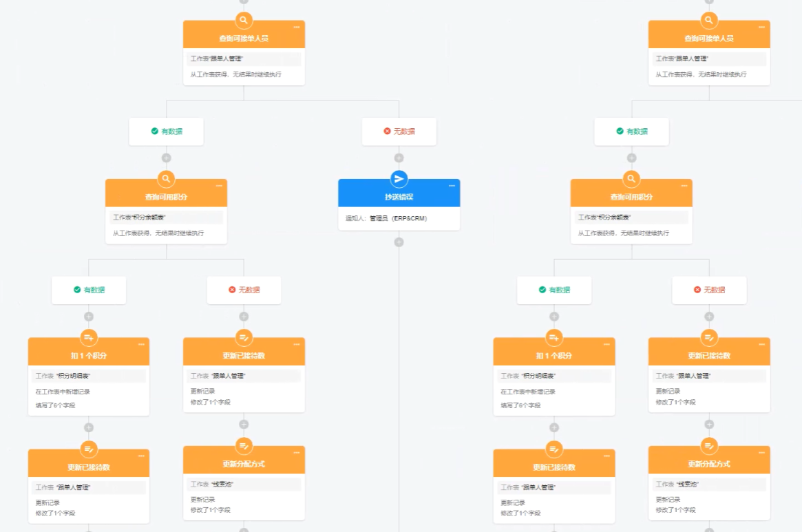Open the 抄送错误 node title header
This screenshot has height=532, width=802.
pos(399,197)
